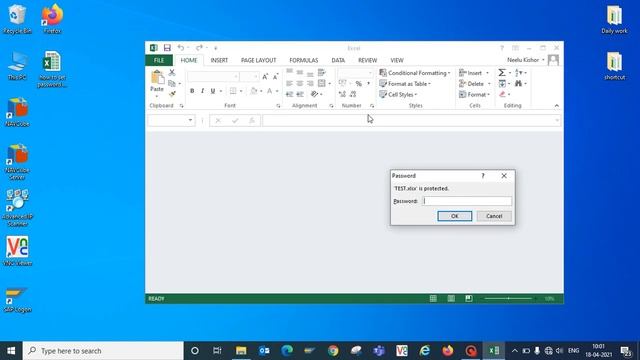Open File Explorer from the taskbar
Viewport: 640px width, 360px height.
[x=241, y=351]
